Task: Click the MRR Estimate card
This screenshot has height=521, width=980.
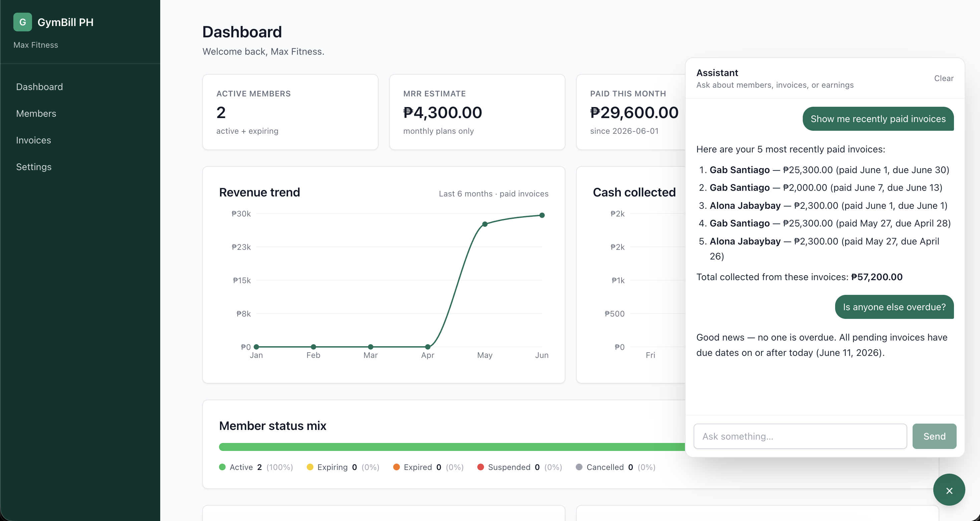Action: (477, 112)
